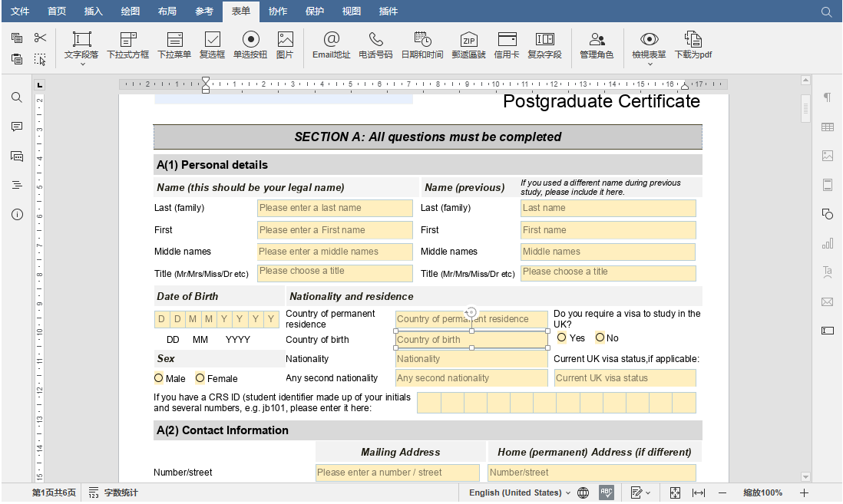Insert a 下拉式方框 combo box
This screenshot has height=504, width=843.
128,44
